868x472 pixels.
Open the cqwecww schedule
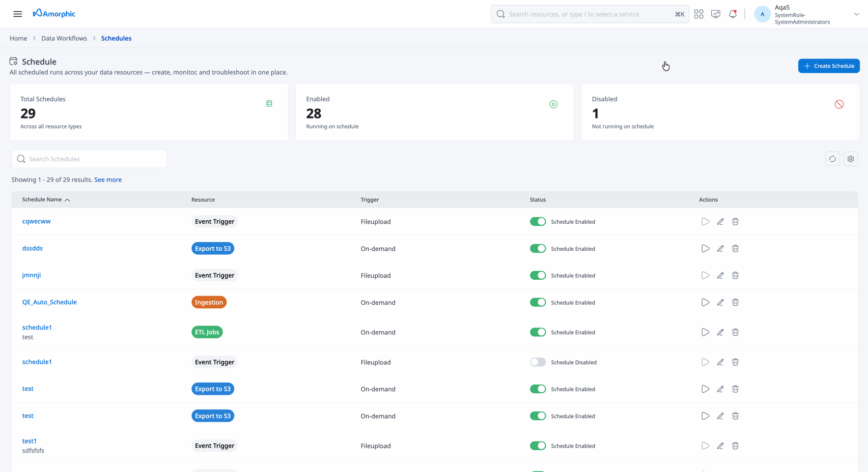36,221
